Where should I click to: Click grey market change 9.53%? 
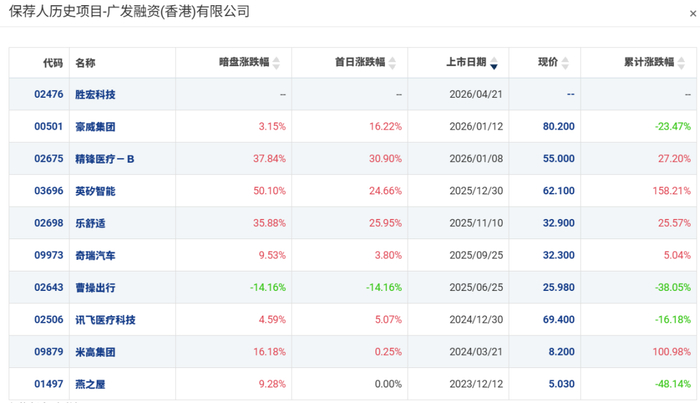click(x=272, y=255)
